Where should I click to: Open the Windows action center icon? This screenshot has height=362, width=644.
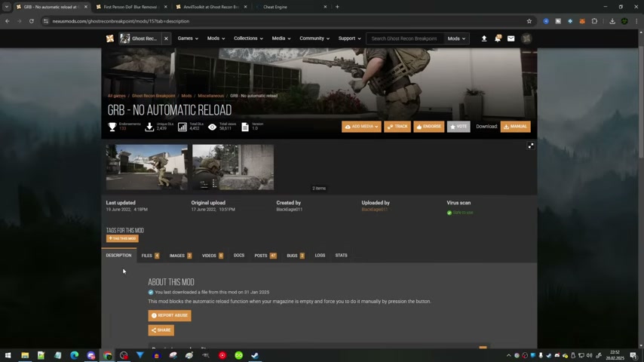coord(633,355)
